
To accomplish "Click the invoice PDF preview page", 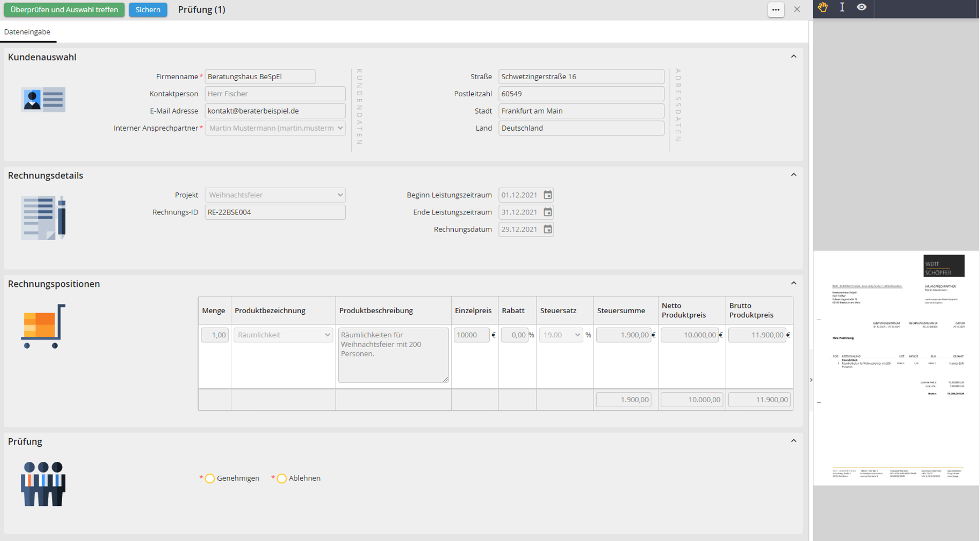I will [896, 368].
